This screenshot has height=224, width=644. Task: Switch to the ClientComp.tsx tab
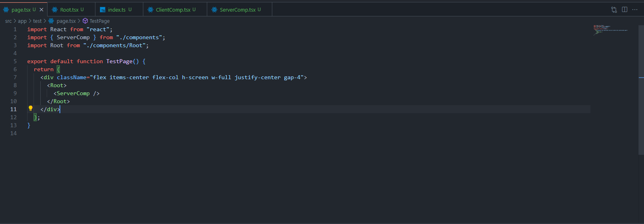click(x=173, y=10)
